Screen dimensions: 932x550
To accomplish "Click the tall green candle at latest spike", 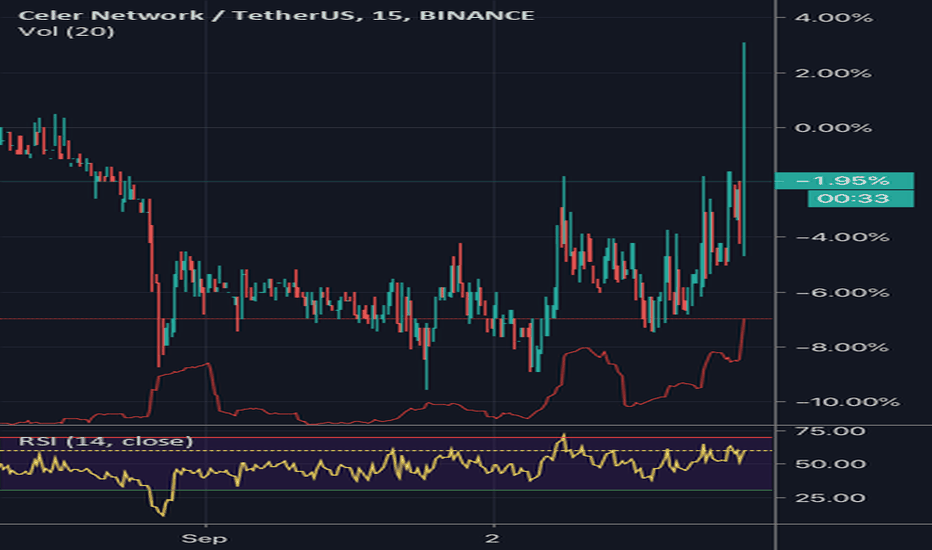I will (x=744, y=149).
